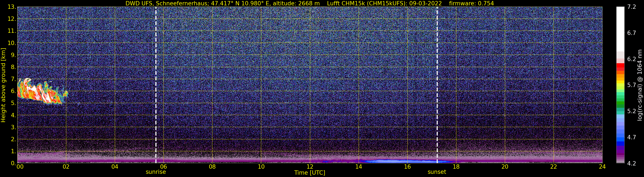The image size is (644, 177).
Task: Click the time axis tick label '16'
Action: [x=407, y=167]
